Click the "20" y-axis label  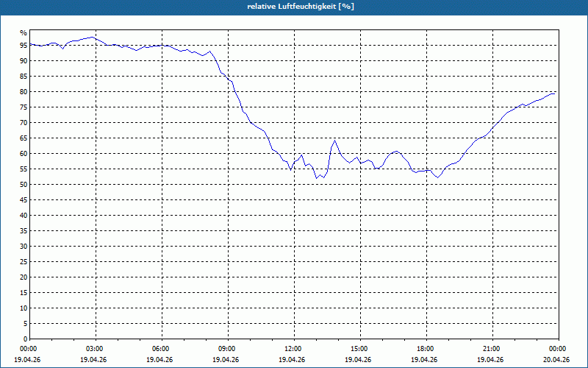click(x=24, y=277)
